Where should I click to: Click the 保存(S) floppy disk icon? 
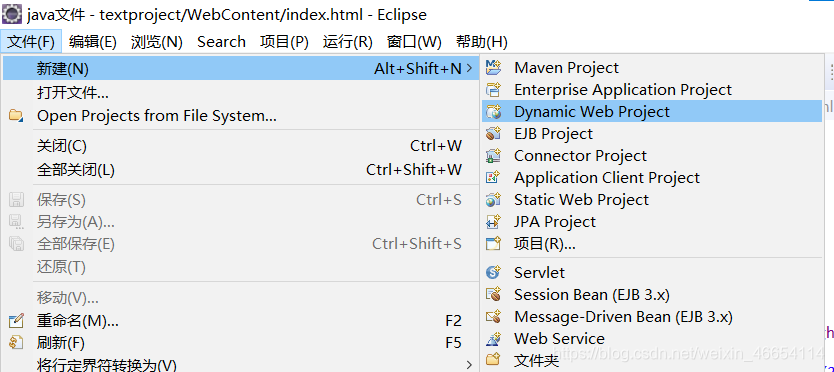pyautogui.click(x=16, y=200)
